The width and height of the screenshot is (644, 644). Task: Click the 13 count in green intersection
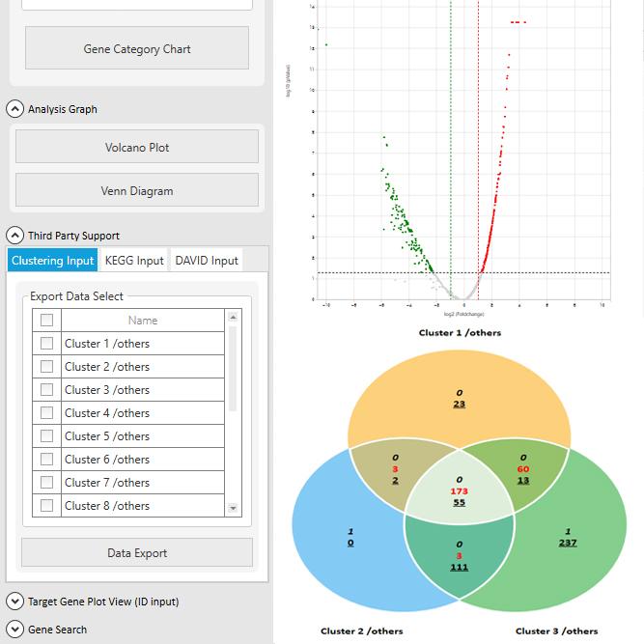[523, 480]
